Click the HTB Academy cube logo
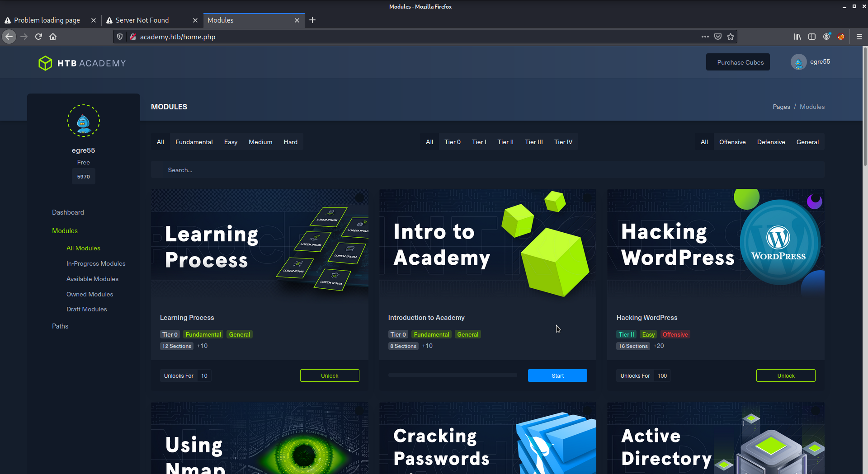The width and height of the screenshot is (868, 474). tap(45, 63)
